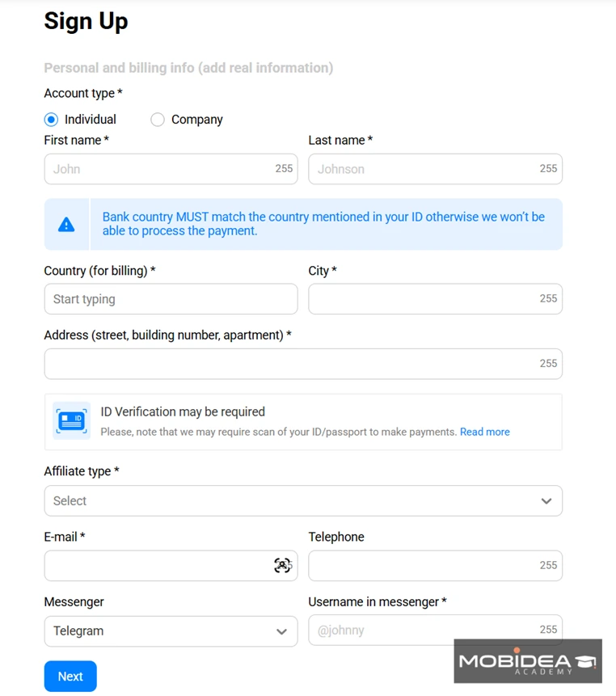Click the Mobidea Academy logo watermark
Image resolution: width=616 pixels, height=696 pixels.
click(x=528, y=661)
